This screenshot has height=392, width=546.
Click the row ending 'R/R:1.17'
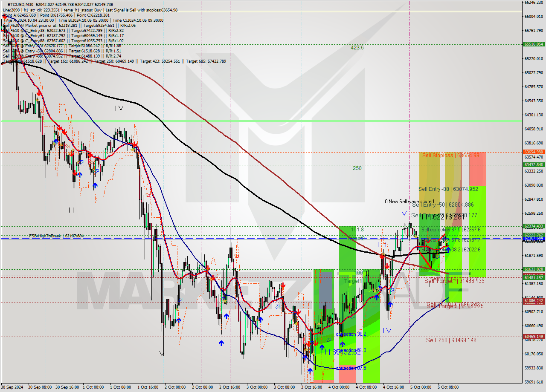coord(63,35)
